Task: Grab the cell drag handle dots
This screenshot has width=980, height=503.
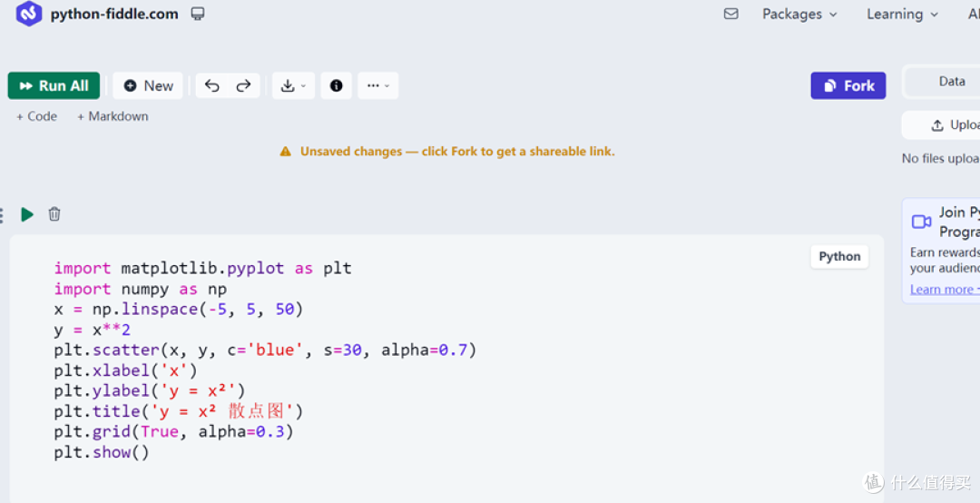Action: pyautogui.click(x=2, y=215)
